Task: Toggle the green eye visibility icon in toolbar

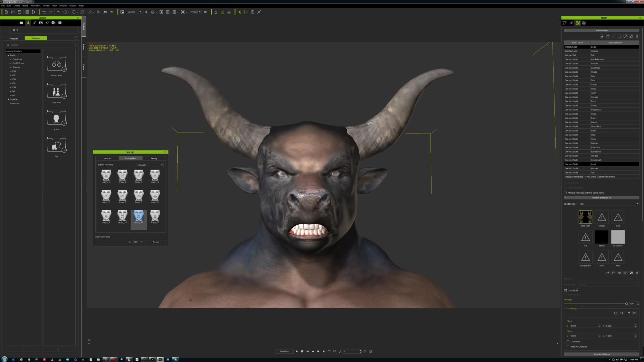Action: click(x=112, y=12)
